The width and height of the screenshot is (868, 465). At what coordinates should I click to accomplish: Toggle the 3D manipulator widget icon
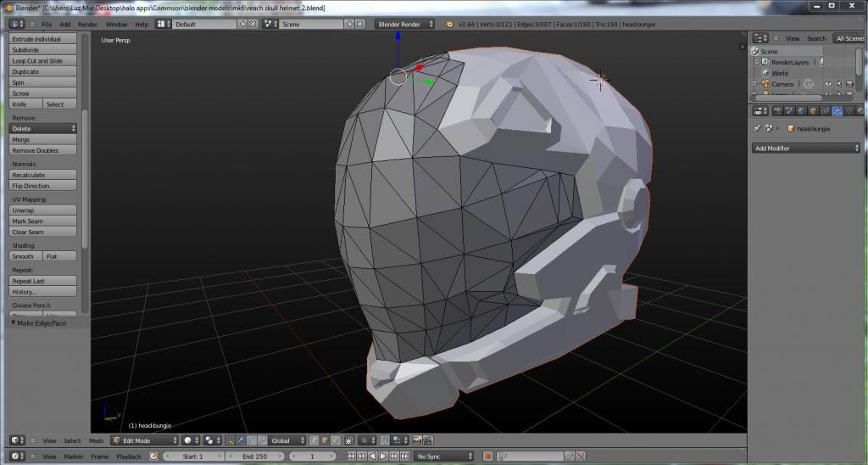click(x=229, y=440)
